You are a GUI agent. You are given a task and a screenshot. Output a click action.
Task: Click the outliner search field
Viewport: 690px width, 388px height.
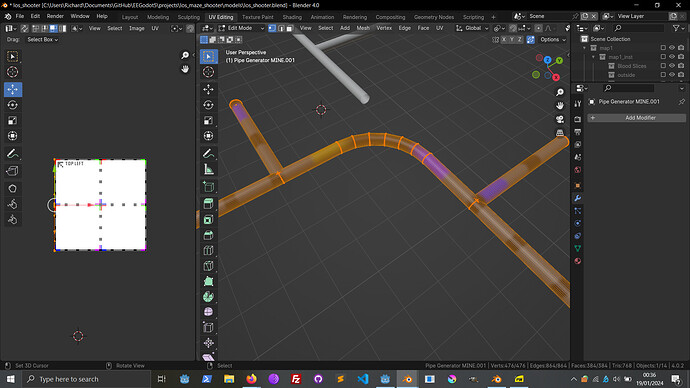pyautogui.click(x=638, y=28)
